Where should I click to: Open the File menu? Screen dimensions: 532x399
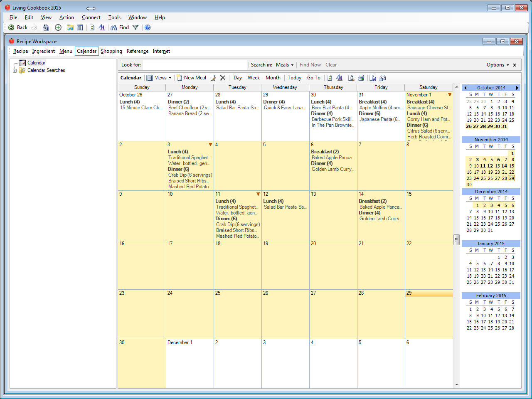pyautogui.click(x=13, y=17)
